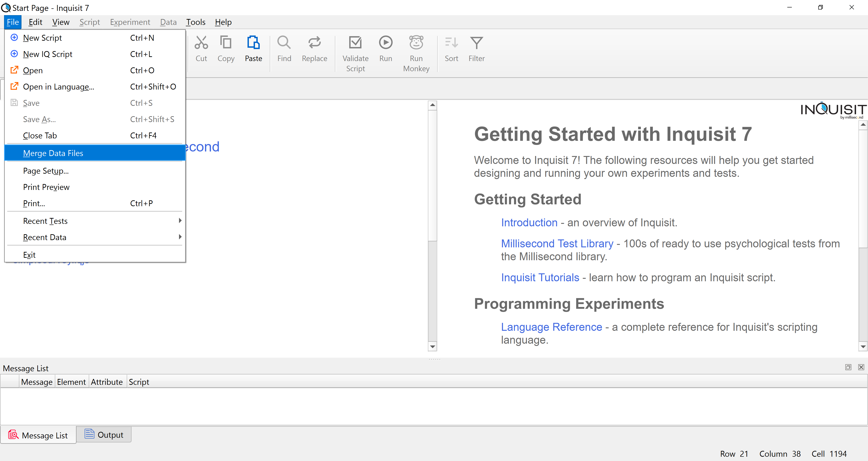Expand the Recent Tests submenu
Viewport: 868px width, 461px height.
tap(95, 221)
